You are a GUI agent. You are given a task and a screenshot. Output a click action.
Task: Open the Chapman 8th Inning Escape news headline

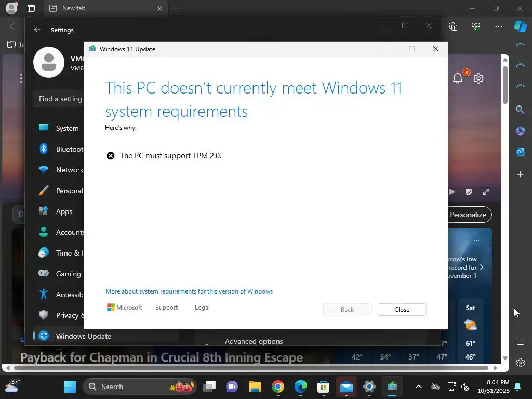(x=162, y=357)
